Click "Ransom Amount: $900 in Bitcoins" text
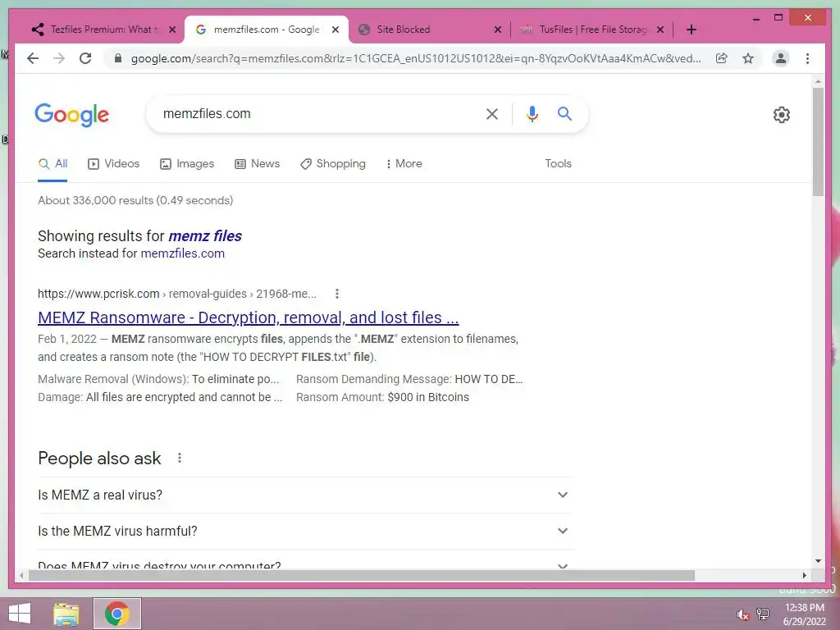This screenshot has width=840, height=630. [x=382, y=397]
